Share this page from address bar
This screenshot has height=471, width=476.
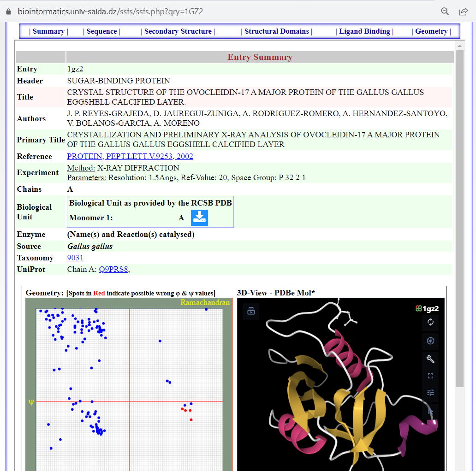pyautogui.click(x=463, y=12)
